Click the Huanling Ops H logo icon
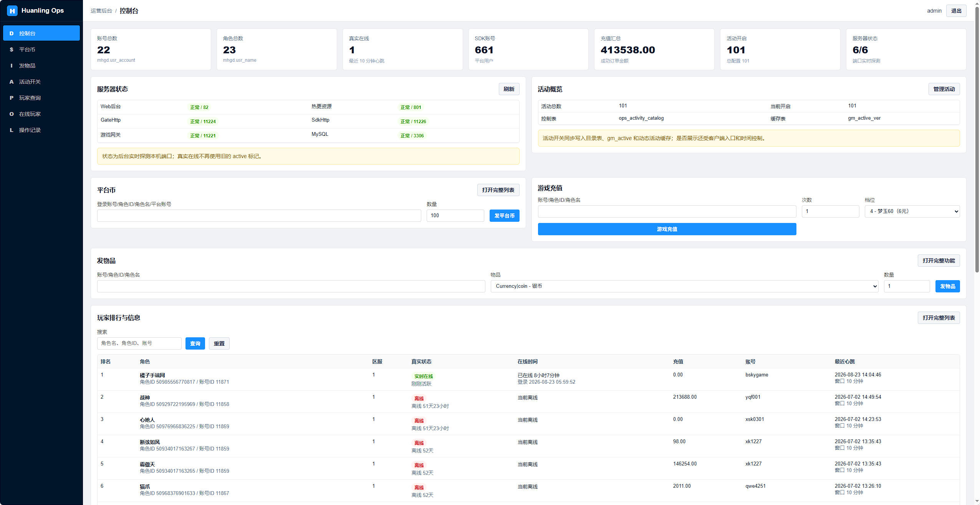This screenshot has height=505, width=980. [12, 11]
